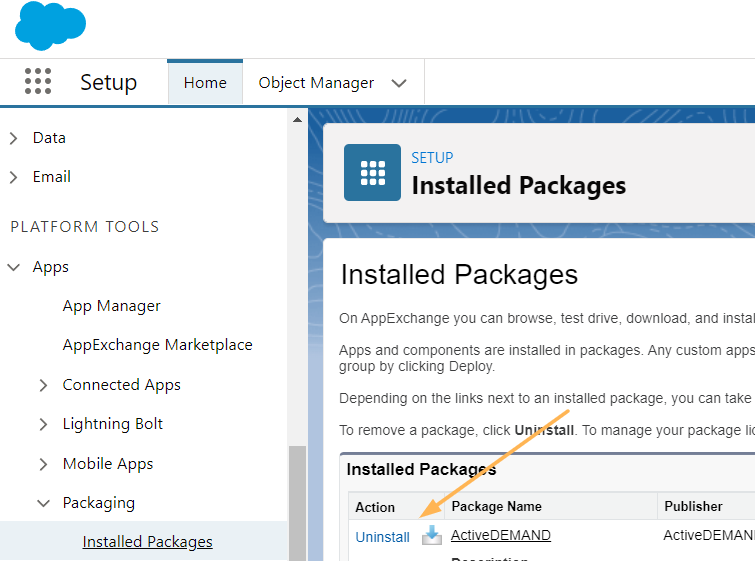This screenshot has width=755, height=561.
Task: Click the Action column header
Action: [375, 507]
